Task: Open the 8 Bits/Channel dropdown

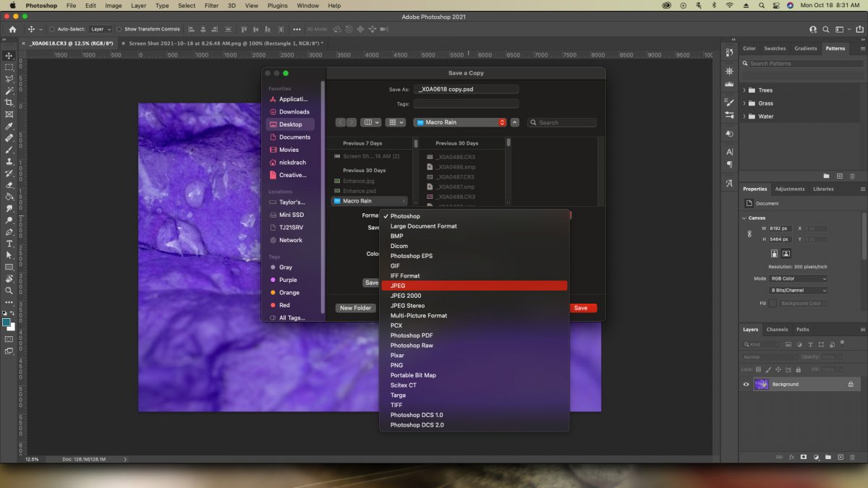Action: (799, 291)
